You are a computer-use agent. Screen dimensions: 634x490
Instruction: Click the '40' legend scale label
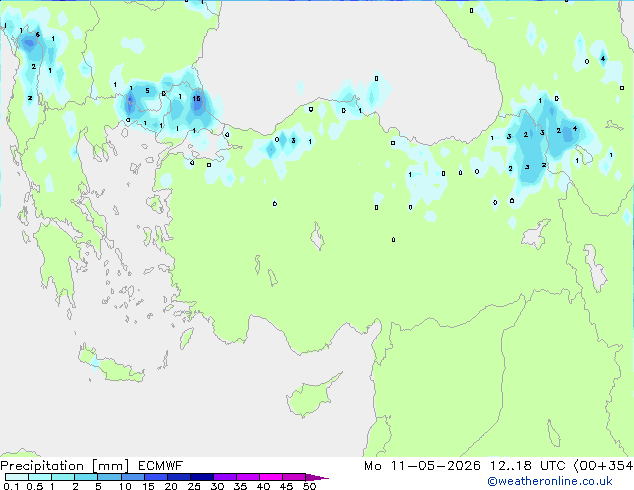[x=263, y=486]
